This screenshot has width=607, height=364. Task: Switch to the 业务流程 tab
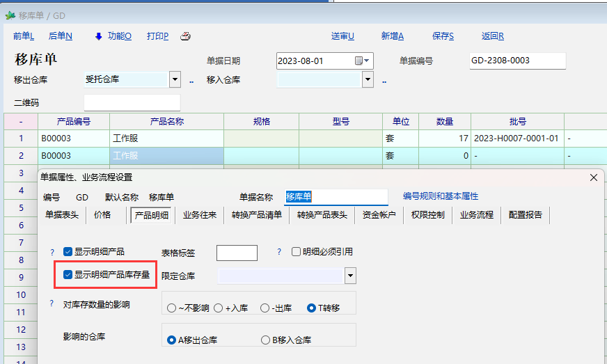[476, 215]
